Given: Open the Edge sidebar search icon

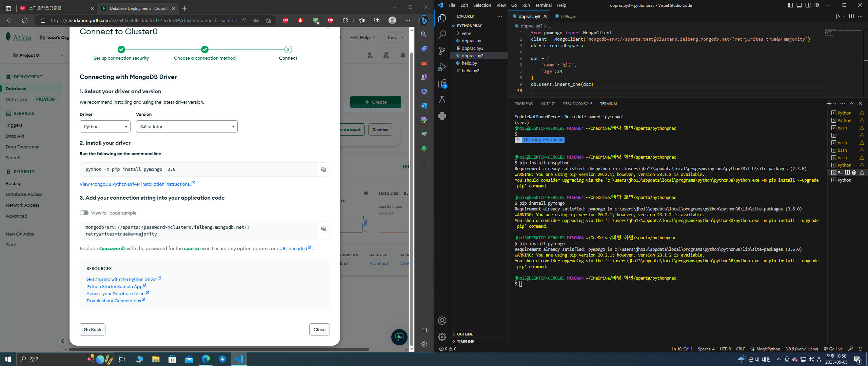Looking at the screenshot, I should pos(424,34).
